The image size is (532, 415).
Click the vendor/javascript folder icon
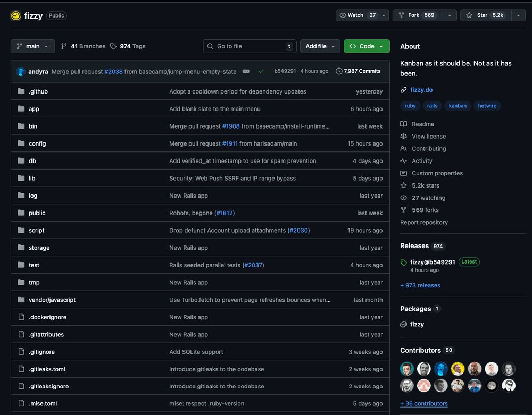click(21, 300)
